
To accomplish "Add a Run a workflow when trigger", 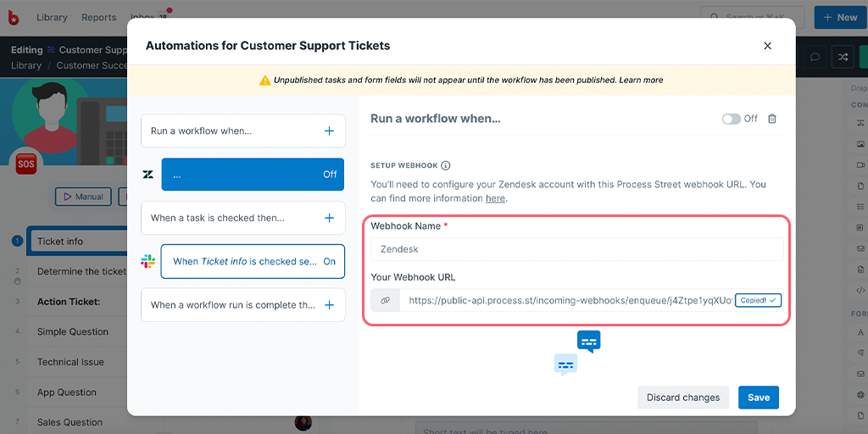I will (329, 131).
